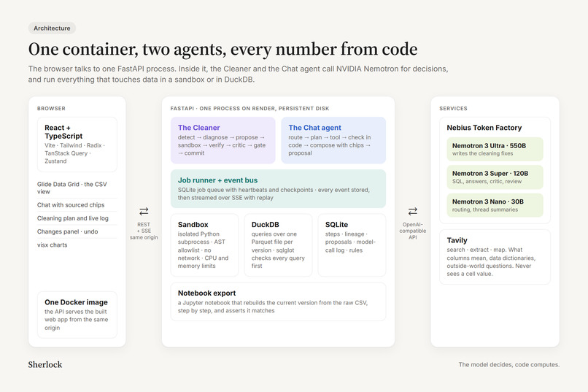Click the 'SQLite job queue with heartbeats' description
The image size is (588, 392).
point(274,193)
